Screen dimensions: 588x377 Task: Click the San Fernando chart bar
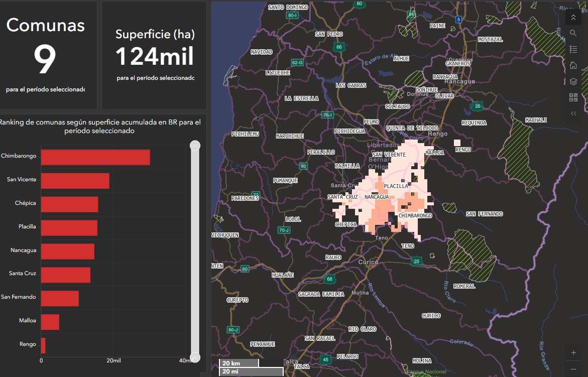[x=60, y=298]
